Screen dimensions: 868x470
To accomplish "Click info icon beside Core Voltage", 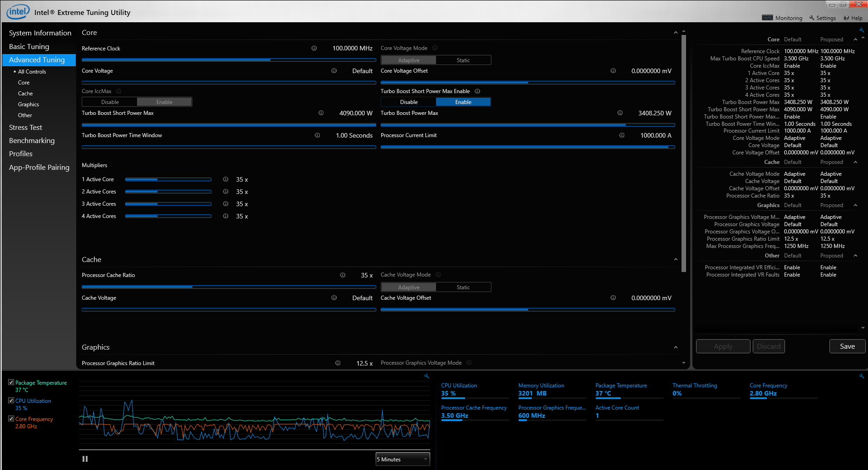I will point(334,71).
